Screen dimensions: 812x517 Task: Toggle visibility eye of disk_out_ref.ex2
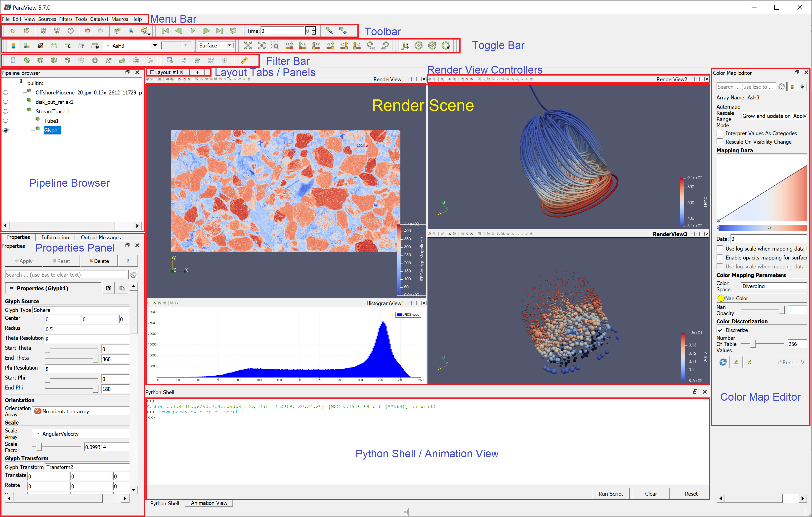coord(6,102)
